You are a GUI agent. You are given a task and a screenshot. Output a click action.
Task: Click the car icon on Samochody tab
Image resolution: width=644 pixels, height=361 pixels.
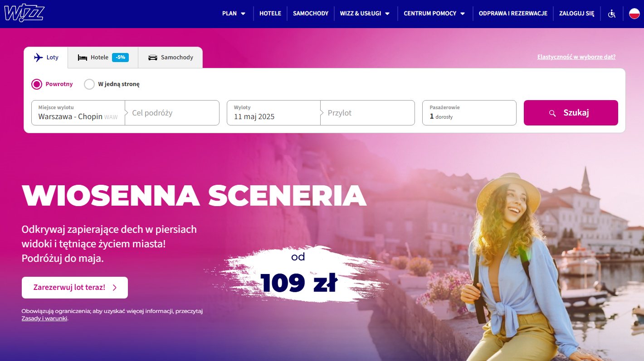(x=153, y=58)
